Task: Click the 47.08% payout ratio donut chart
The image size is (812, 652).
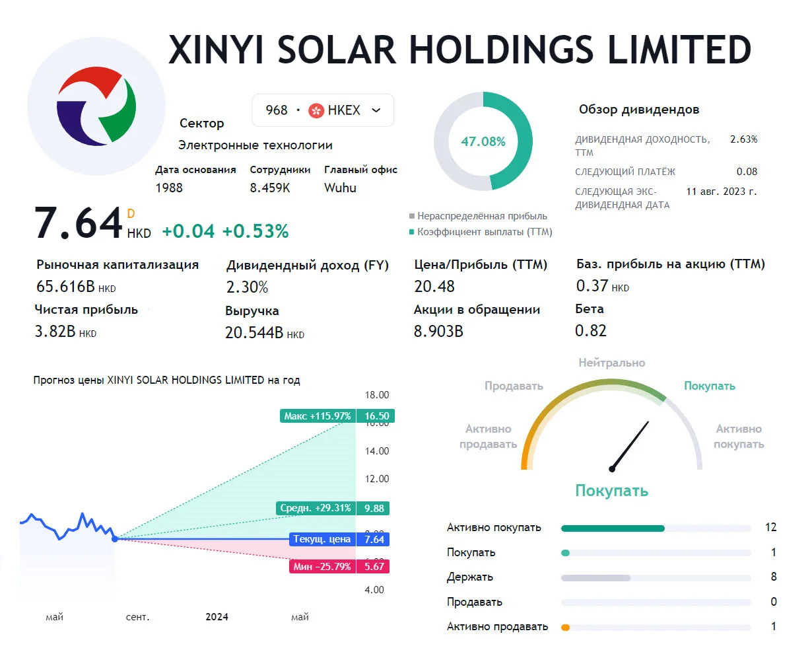Action: click(483, 141)
